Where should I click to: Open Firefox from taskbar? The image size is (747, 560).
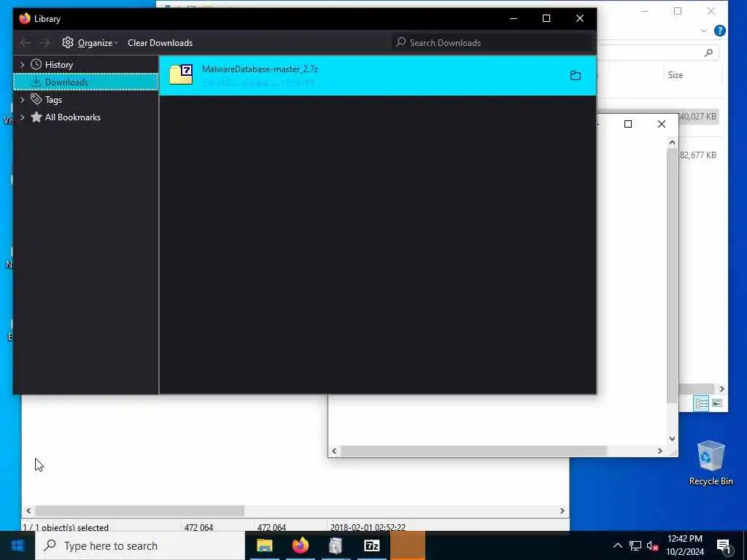pos(300,545)
